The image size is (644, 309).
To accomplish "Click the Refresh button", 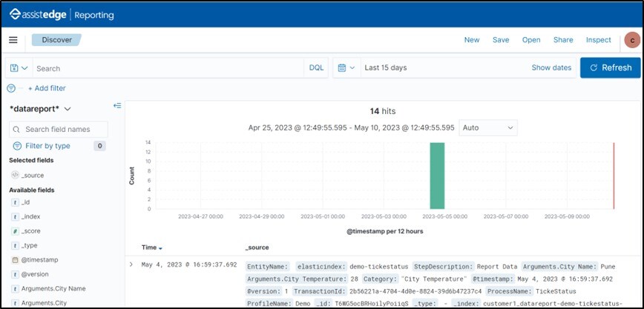I will pyautogui.click(x=611, y=67).
